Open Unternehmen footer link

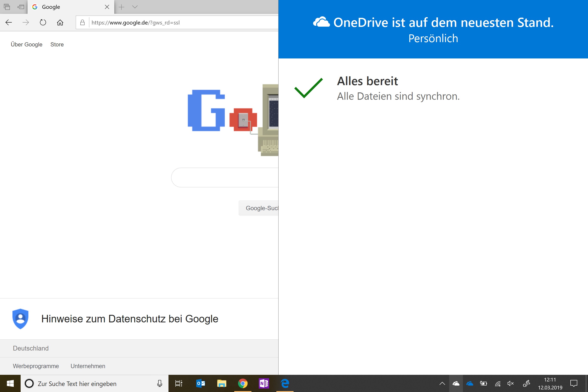88,366
